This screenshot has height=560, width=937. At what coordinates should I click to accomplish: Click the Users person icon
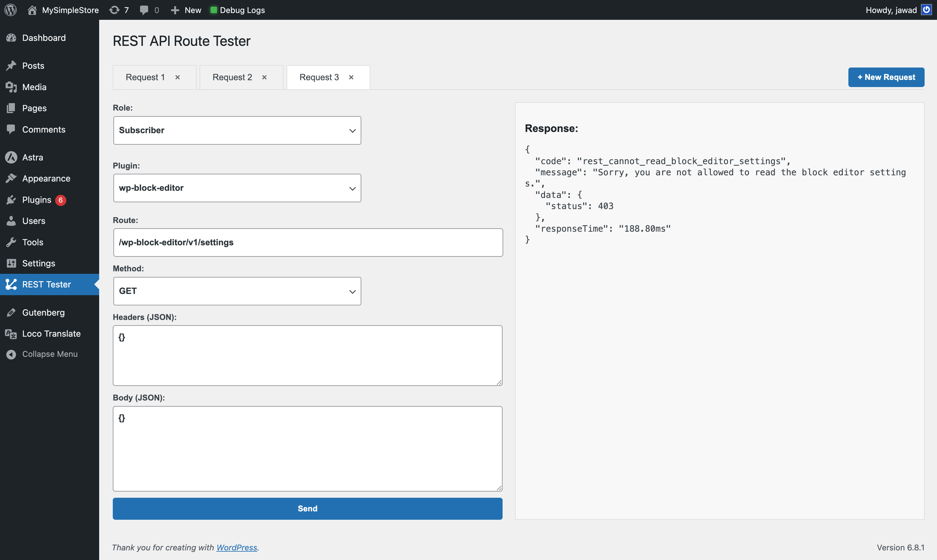(x=11, y=221)
